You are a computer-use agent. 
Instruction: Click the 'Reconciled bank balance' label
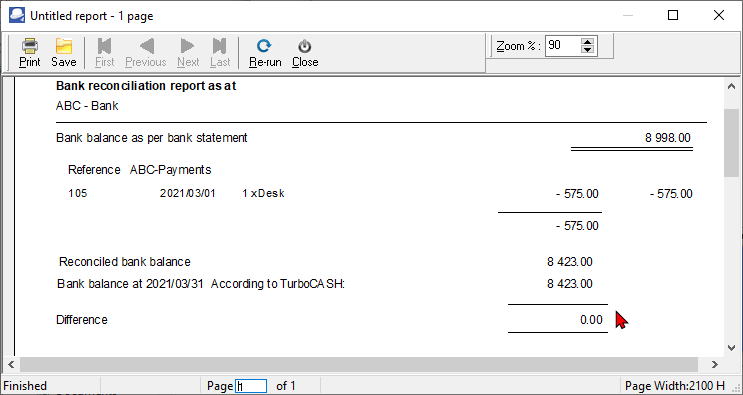coord(125,262)
